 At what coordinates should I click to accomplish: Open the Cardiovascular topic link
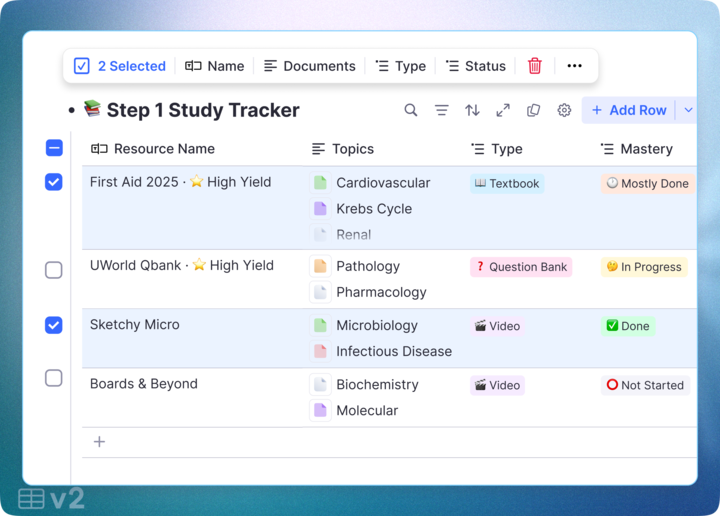coord(383,183)
